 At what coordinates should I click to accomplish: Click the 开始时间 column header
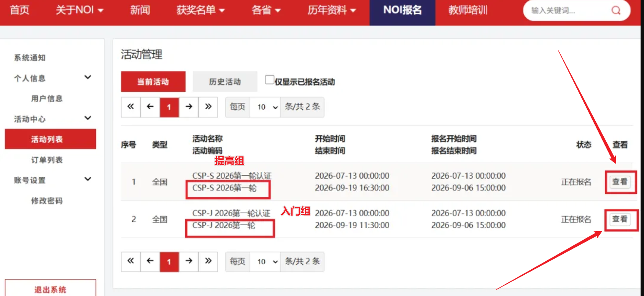[x=330, y=139]
